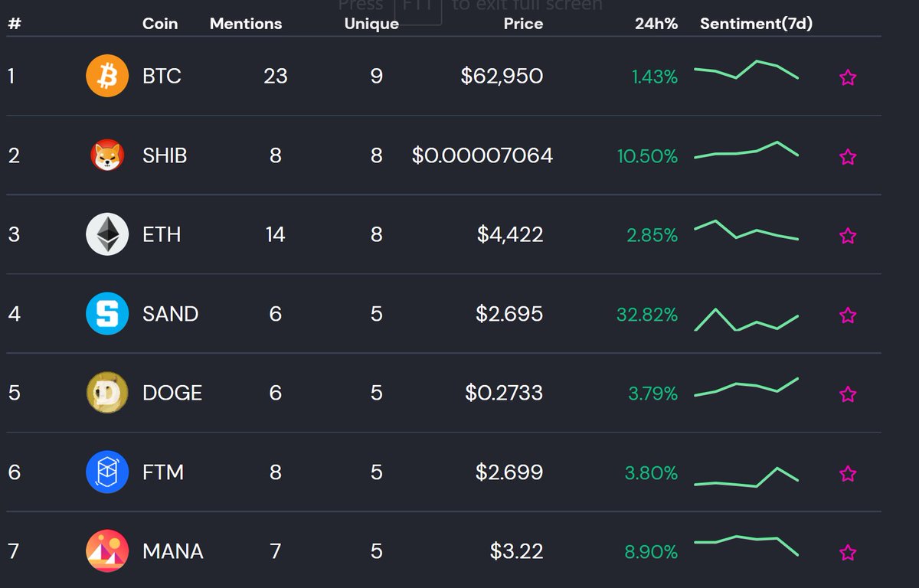
Task: Select the DOGE coin name
Action: point(172,393)
